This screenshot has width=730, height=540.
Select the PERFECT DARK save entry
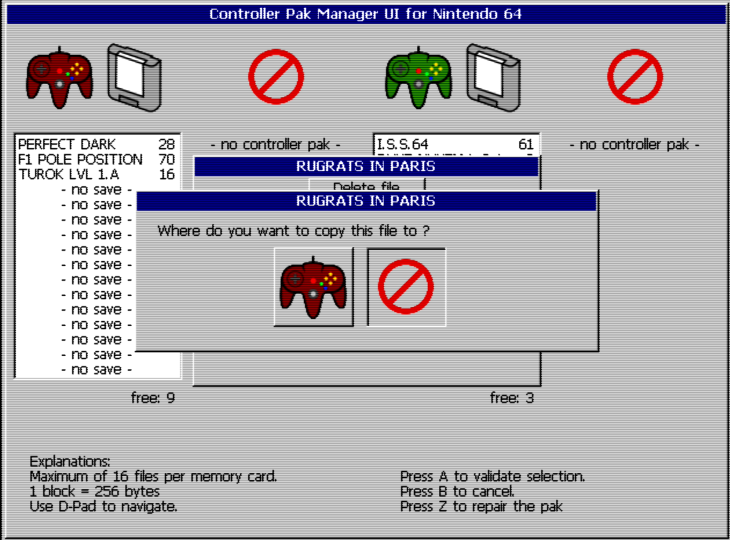97,144
